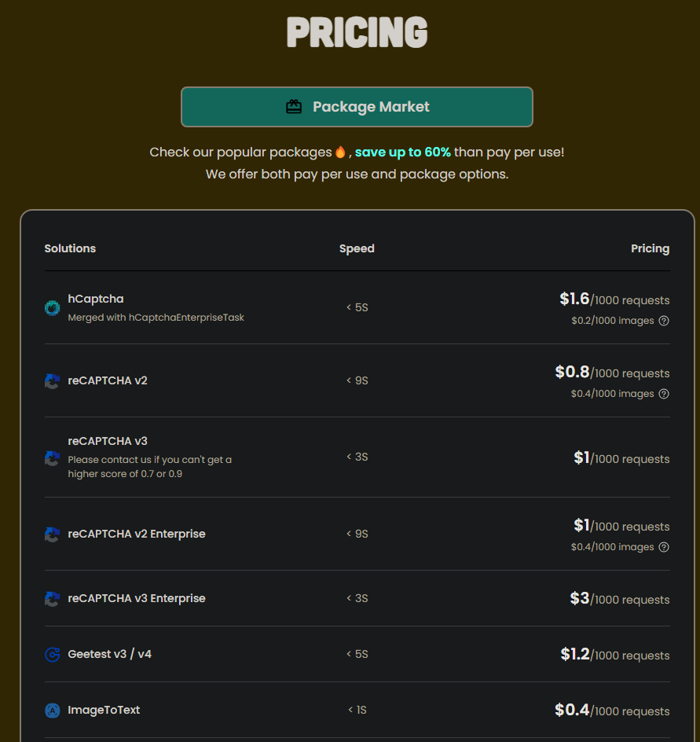Select the hCaptcha solution name
Image resolution: width=700 pixels, height=742 pixels.
95,299
